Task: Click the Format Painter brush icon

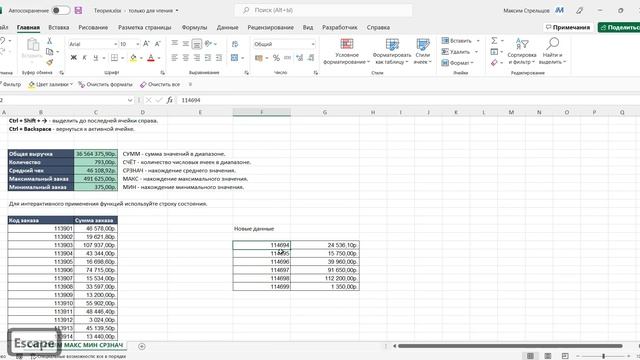Action: tap(49, 62)
